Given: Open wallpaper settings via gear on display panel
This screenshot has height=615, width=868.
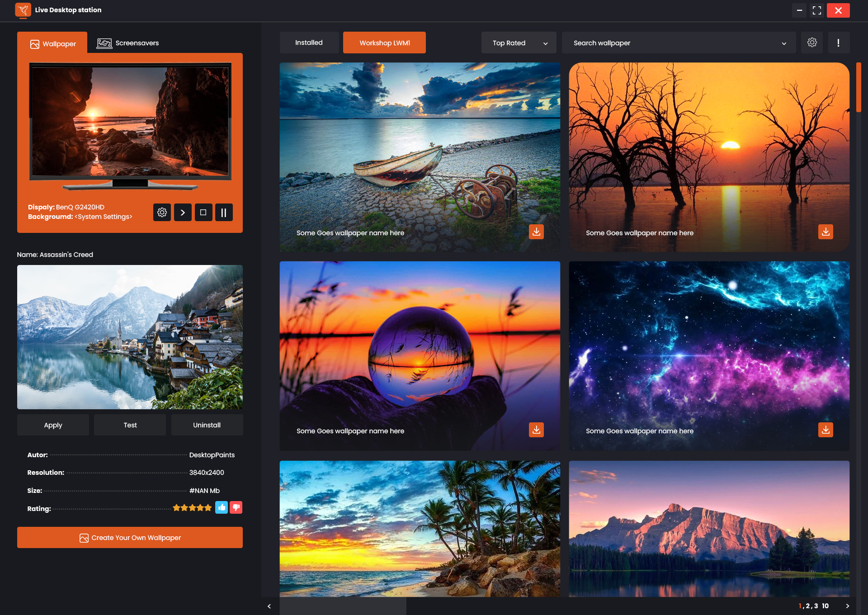Looking at the screenshot, I should 162,212.
